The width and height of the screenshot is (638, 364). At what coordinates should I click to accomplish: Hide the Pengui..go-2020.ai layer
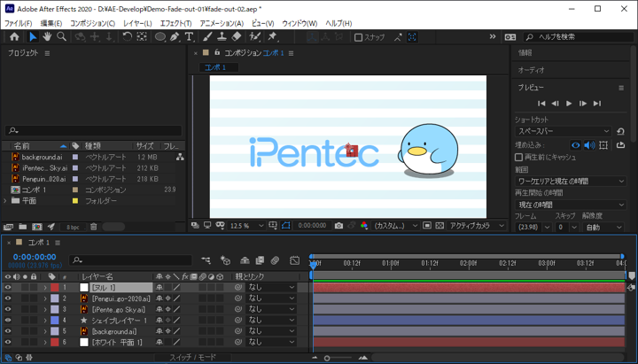coord(8,298)
